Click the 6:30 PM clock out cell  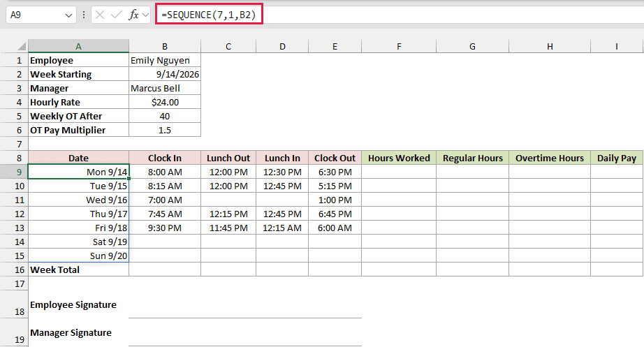pyautogui.click(x=335, y=172)
